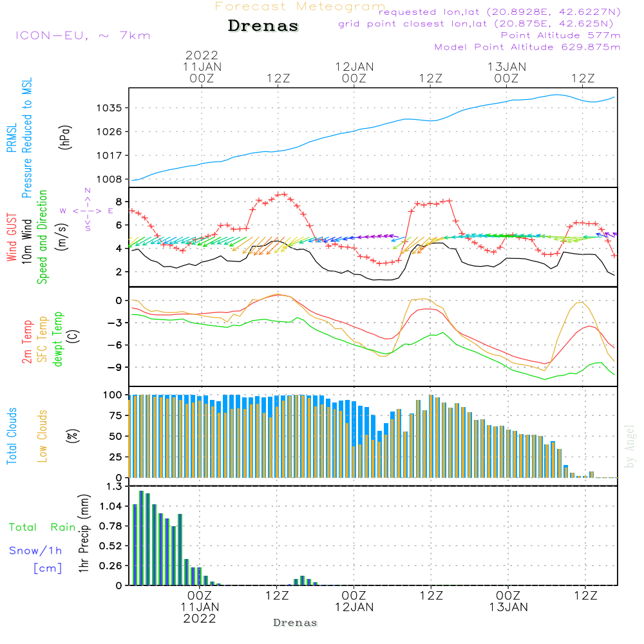This screenshot has height=644, width=644.
Task: Click the top-axis '11JAN' date label
Action: (202, 67)
